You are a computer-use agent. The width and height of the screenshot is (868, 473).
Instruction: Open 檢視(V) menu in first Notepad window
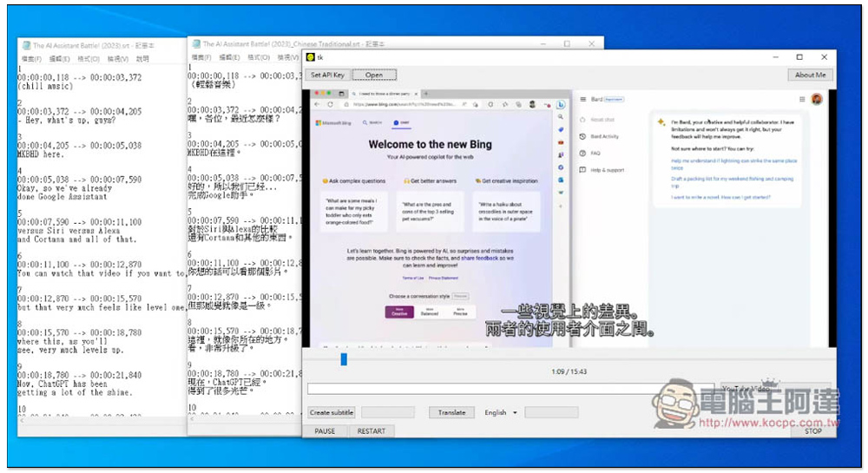[117, 59]
